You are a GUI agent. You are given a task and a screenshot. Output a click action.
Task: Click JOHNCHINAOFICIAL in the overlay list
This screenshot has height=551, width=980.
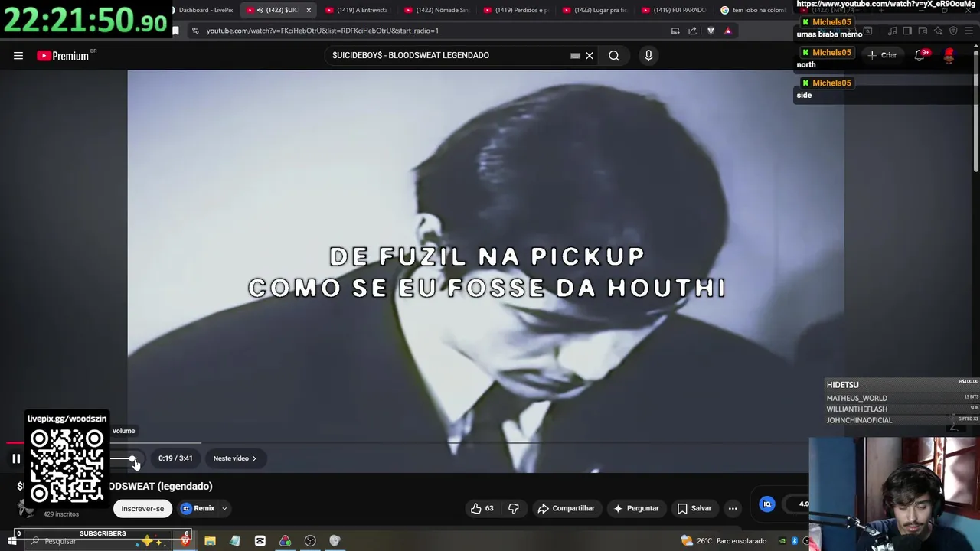tap(859, 420)
